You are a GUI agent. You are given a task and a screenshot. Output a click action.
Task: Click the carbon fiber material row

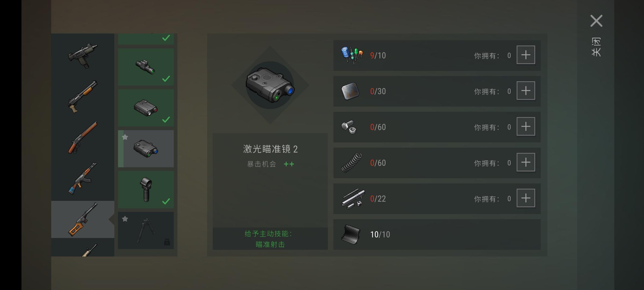point(437,234)
